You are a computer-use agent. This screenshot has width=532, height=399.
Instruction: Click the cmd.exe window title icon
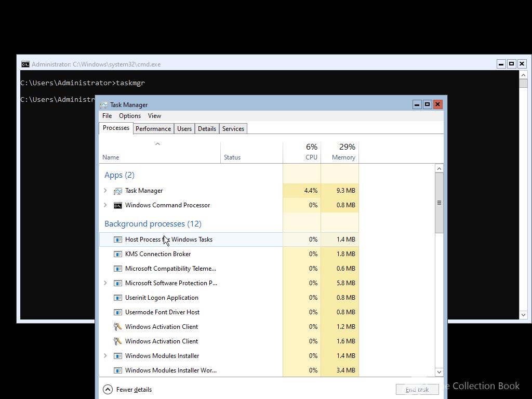pyautogui.click(x=25, y=64)
